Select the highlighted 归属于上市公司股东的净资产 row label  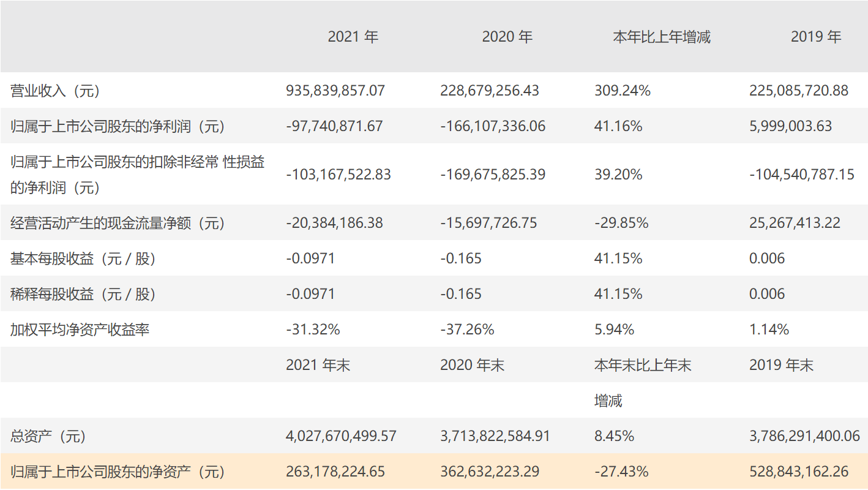point(118,472)
